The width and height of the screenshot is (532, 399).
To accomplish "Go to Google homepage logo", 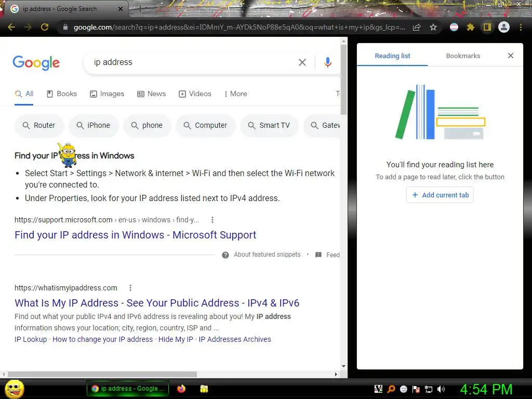I will coord(36,63).
